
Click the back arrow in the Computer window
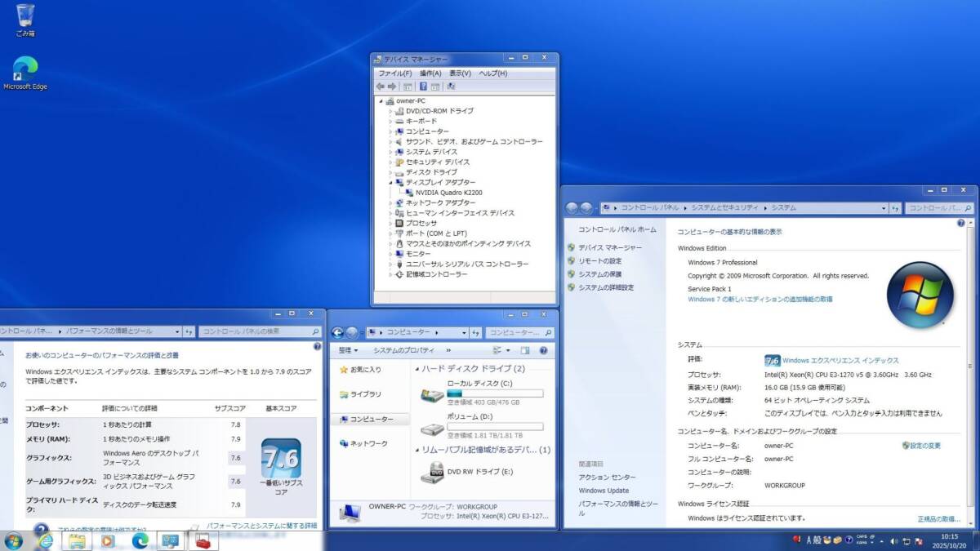tap(338, 332)
